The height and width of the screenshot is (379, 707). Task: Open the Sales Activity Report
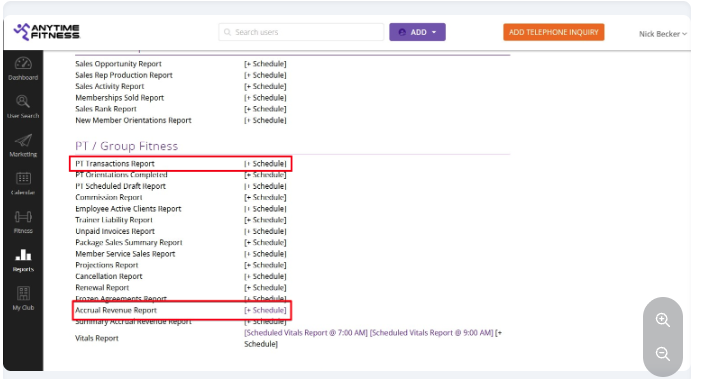pos(110,86)
